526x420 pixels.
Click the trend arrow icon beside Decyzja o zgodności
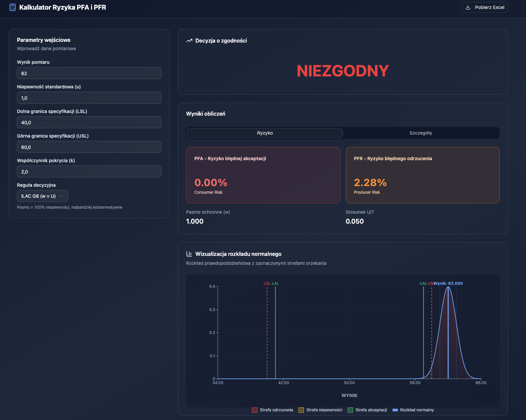click(189, 41)
